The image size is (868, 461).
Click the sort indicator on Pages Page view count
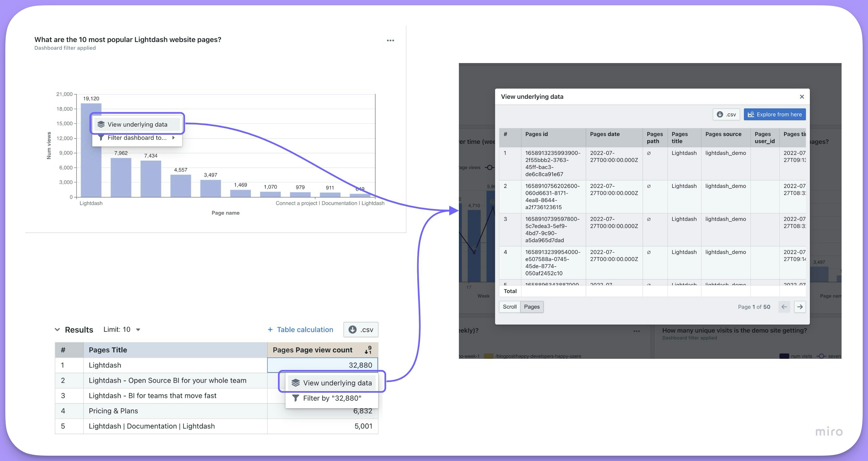368,350
